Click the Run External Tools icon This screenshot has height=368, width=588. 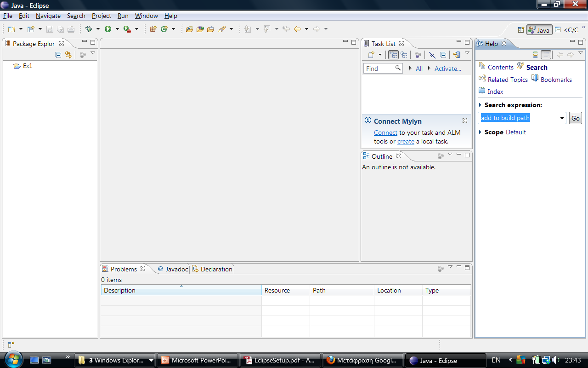127,29
